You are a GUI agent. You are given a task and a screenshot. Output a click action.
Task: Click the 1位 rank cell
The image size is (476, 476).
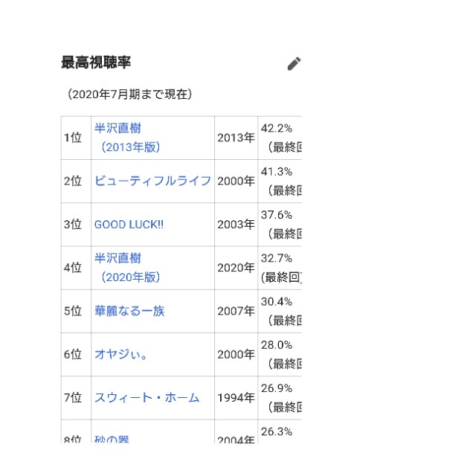point(76,138)
